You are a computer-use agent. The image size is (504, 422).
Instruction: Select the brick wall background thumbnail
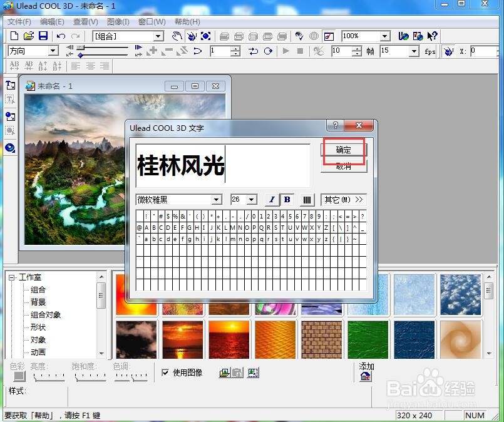[321, 339]
